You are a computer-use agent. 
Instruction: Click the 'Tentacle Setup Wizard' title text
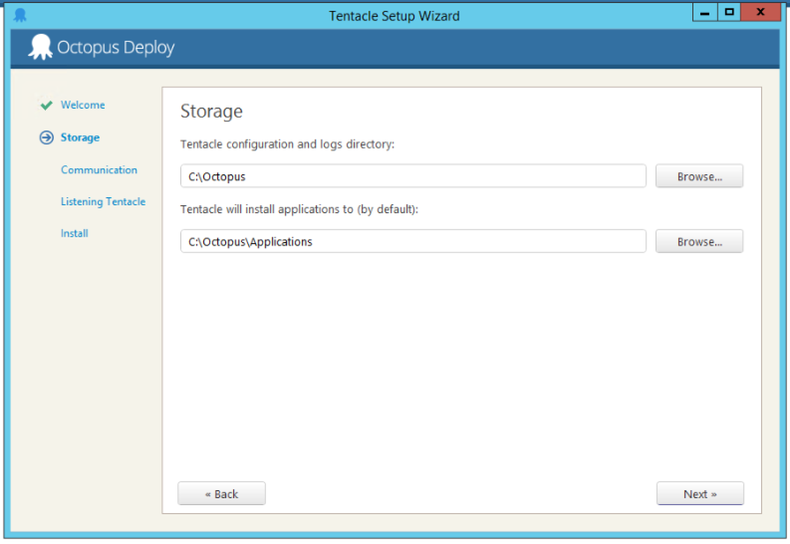pos(394,16)
